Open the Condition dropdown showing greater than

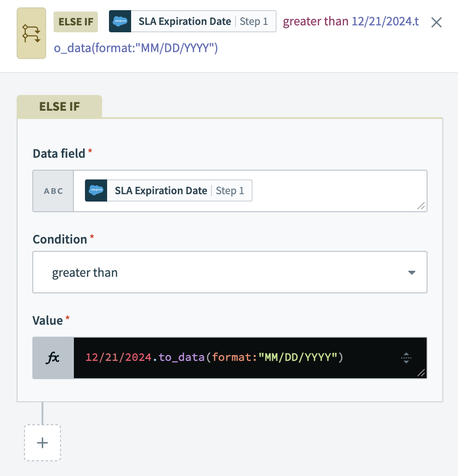(229, 272)
